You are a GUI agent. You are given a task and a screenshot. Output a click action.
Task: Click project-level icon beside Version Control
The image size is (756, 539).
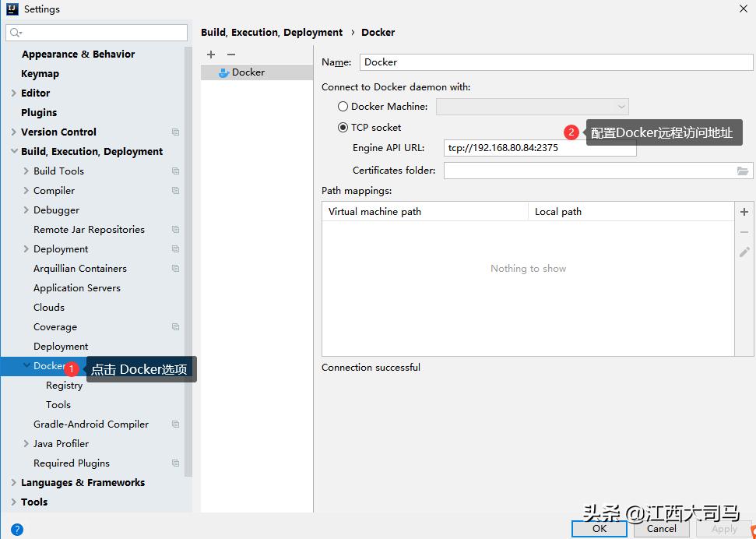point(175,132)
